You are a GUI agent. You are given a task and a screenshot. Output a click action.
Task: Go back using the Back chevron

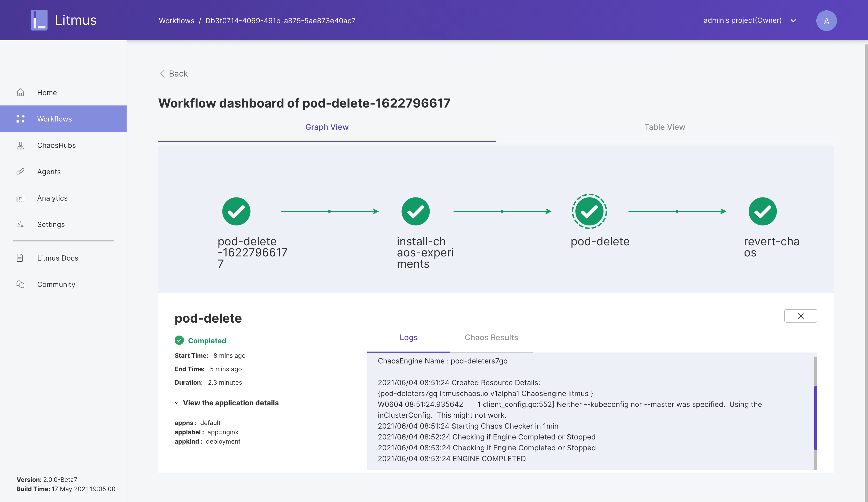162,73
